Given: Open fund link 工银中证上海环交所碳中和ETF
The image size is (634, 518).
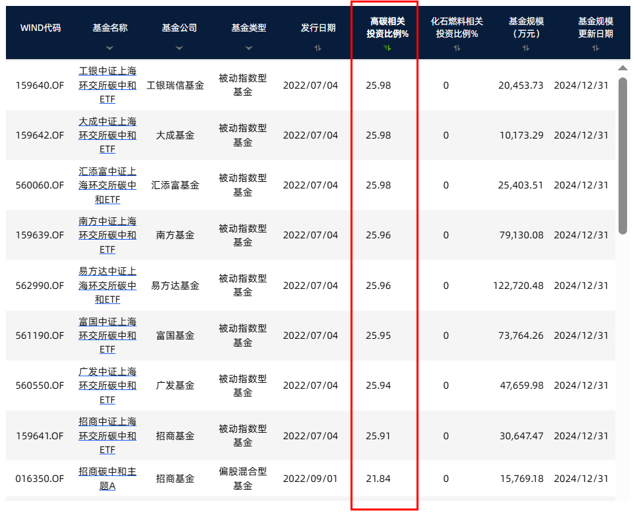Looking at the screenshot, I should (x=107, y=85).
